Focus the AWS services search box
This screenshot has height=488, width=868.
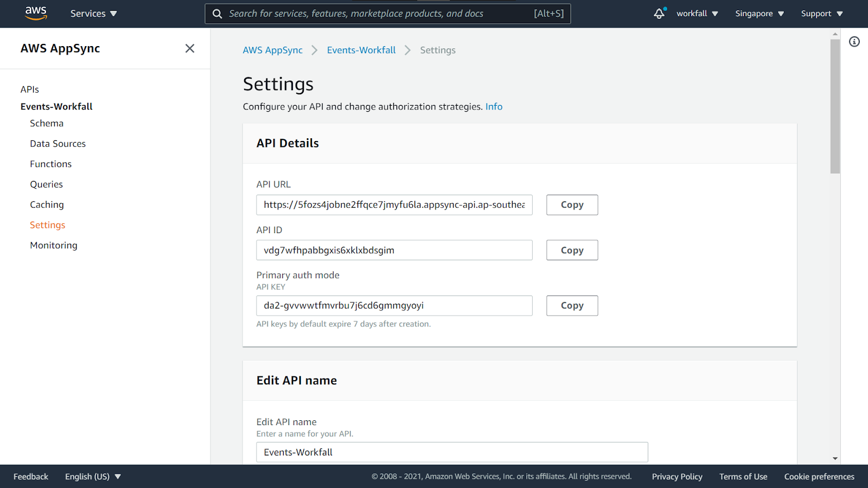pos(387,14)
